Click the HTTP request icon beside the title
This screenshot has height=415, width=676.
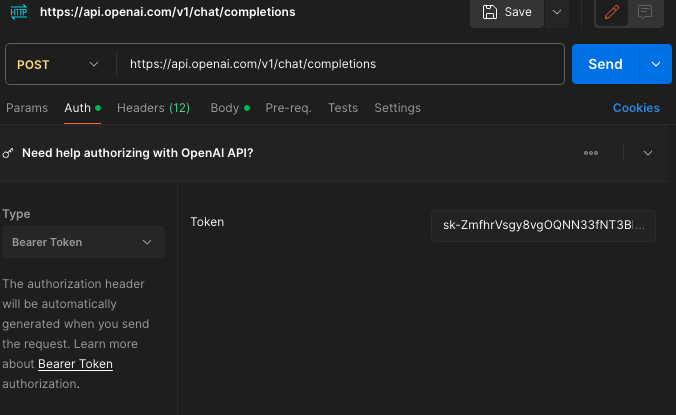(19, 12)
